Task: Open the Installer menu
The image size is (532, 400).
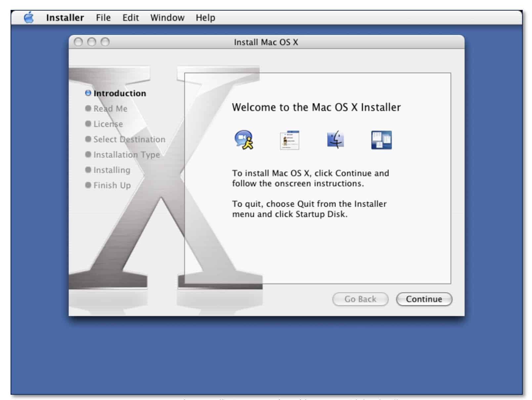Action: point(65,18)
